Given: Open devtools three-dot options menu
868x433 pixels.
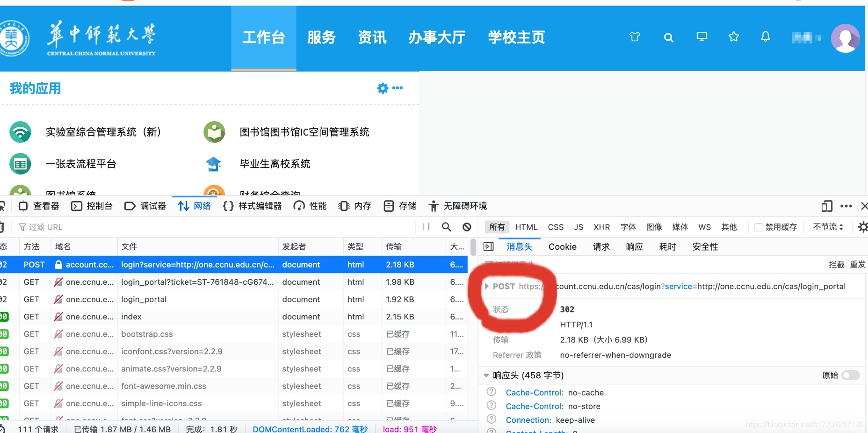Looking at the screenshot, I should click(846, 206).
